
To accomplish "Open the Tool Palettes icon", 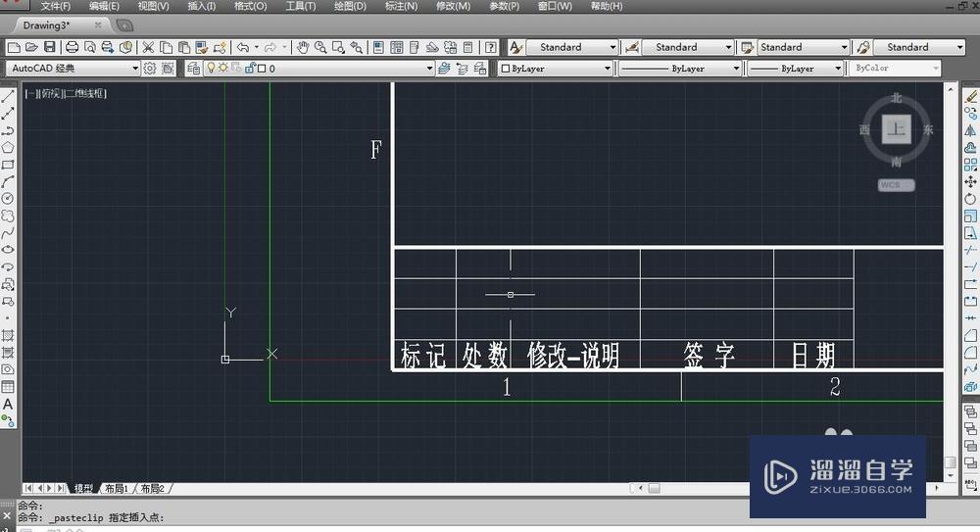I will pyautogui.click(x=415, y=47).
